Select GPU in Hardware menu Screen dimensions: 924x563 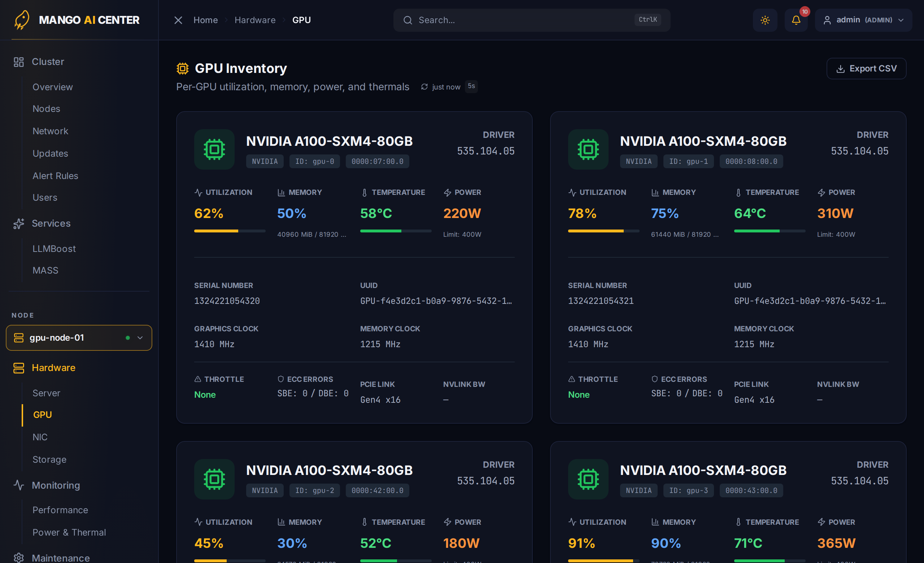click(x=42, y=415)
